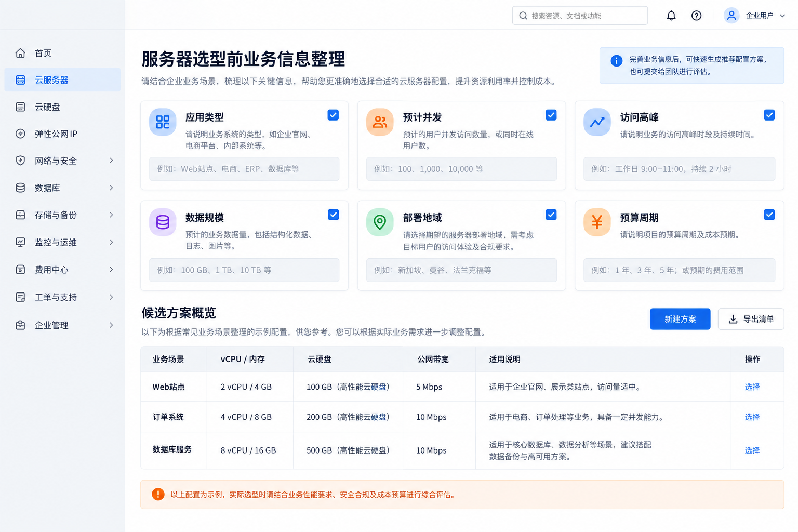Click the database icon beside 数据库 in sidebar
The image size is (798, 532).
point(20,188)
